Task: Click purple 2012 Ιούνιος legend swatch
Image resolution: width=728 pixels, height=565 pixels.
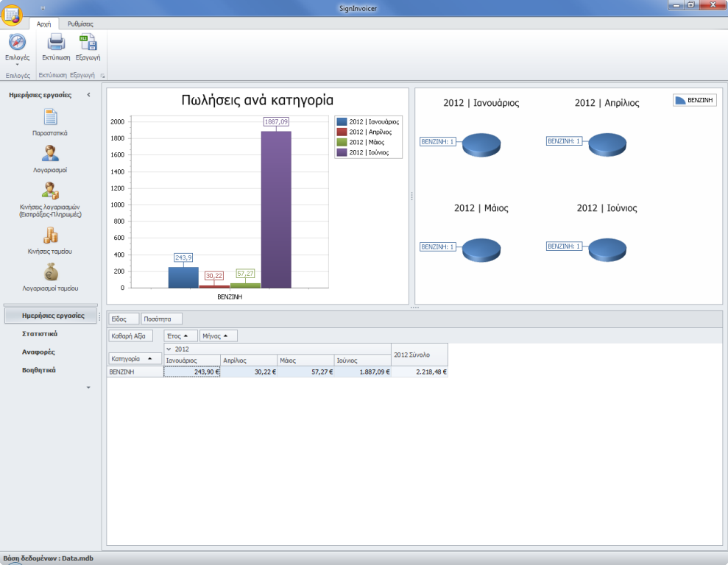Action: pyautogui.click(x=342, y=152)
